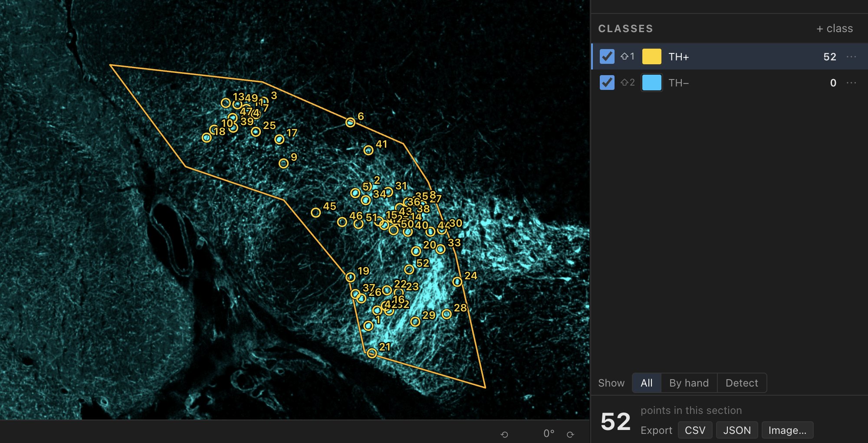Select point marker labeled 28
The width and height of the screenshot is (868, 443).
tap(446, 314)
